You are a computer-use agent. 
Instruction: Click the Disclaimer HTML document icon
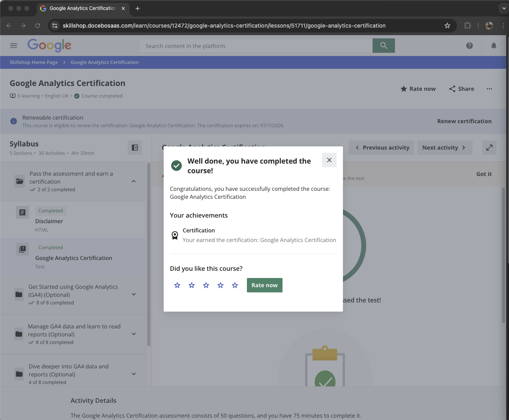tap(22, 212)
